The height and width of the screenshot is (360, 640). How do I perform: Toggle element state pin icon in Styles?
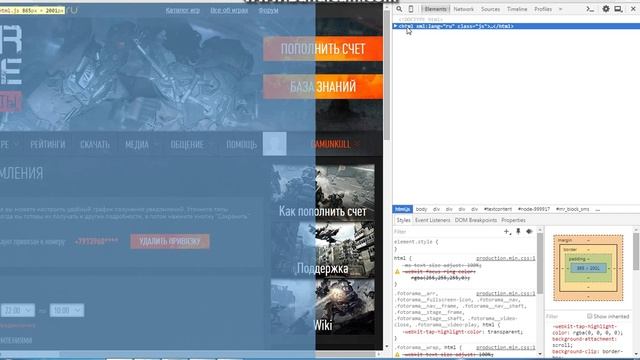[x=518, y=231]
